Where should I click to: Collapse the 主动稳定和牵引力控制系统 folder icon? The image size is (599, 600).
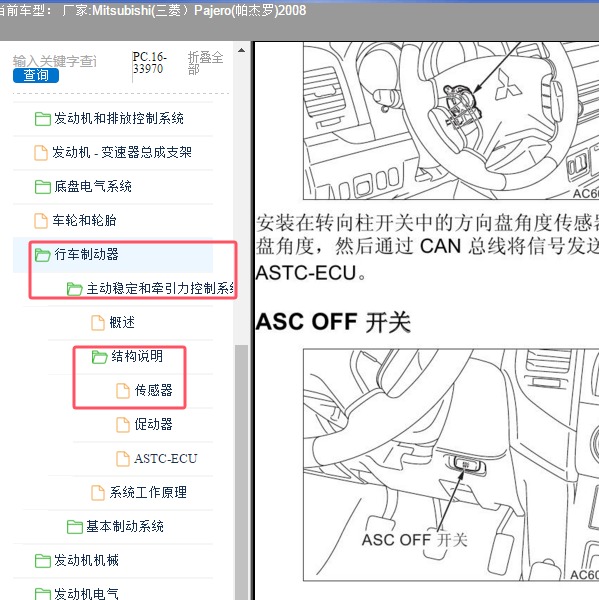click(74, 289)
